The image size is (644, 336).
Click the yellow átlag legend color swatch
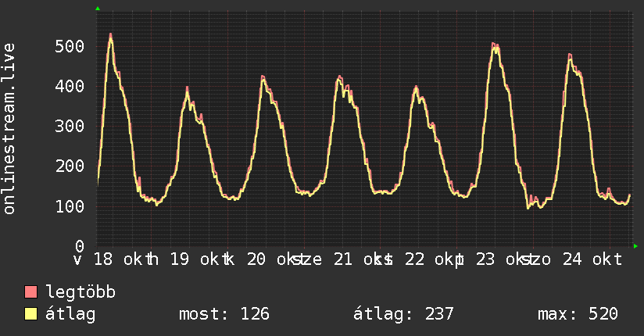pyautogui.click(x=30, y=313)
